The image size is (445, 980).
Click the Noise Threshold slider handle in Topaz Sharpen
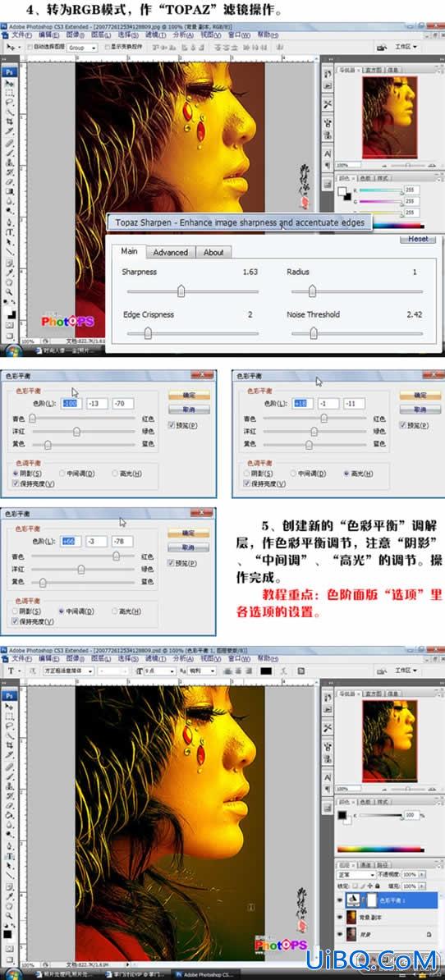[313, 334]
